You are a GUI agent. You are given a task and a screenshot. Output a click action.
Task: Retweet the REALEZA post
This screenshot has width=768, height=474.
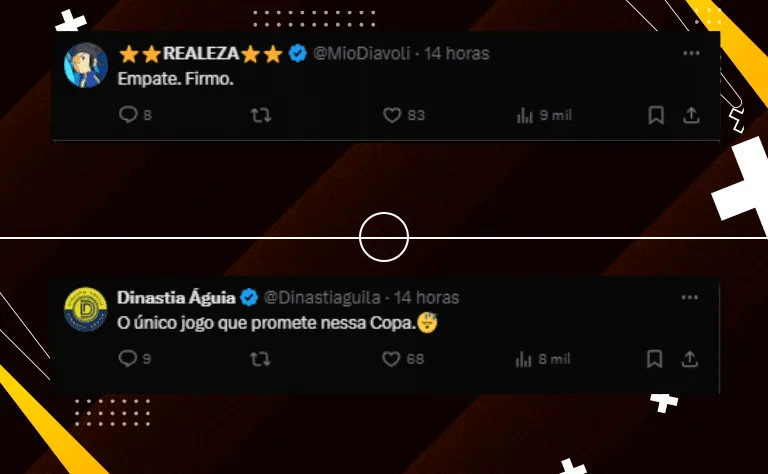click(260, 115)
